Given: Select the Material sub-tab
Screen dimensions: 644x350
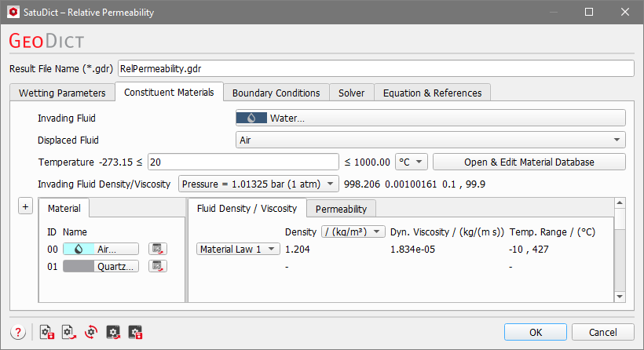Looking at the screenshot, I should [x=64, y=209].
